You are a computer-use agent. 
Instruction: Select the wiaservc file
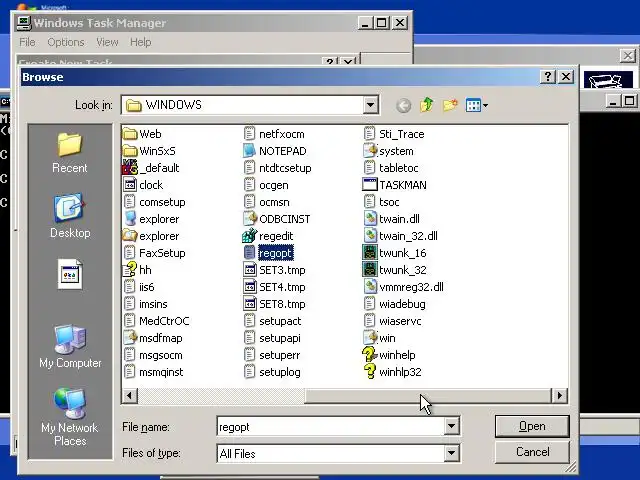392,321
